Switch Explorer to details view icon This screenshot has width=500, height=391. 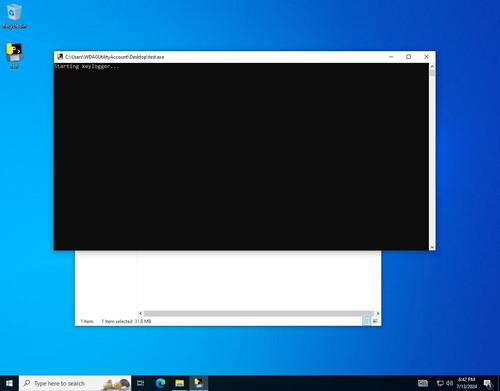[x=366, y=321]
